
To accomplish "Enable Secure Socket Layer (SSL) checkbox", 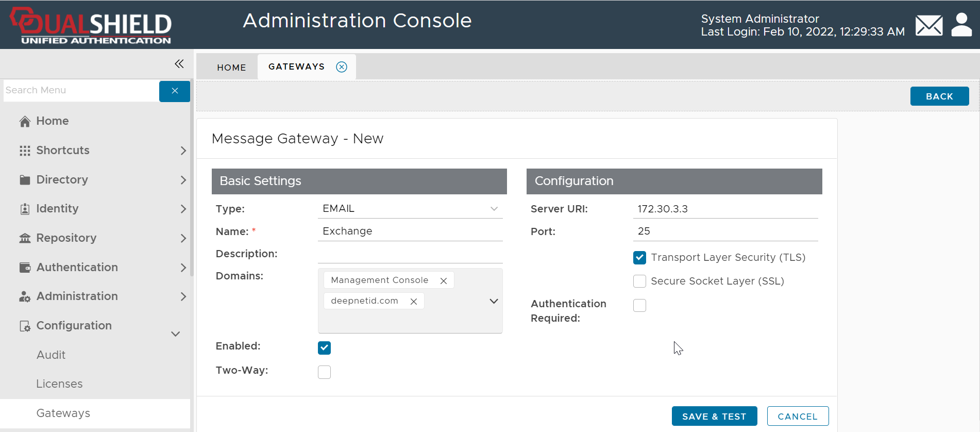I will coord(639,281).
